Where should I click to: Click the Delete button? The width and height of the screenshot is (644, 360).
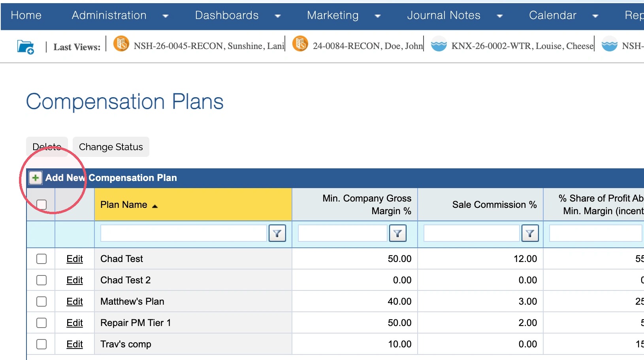click(47, 147)
